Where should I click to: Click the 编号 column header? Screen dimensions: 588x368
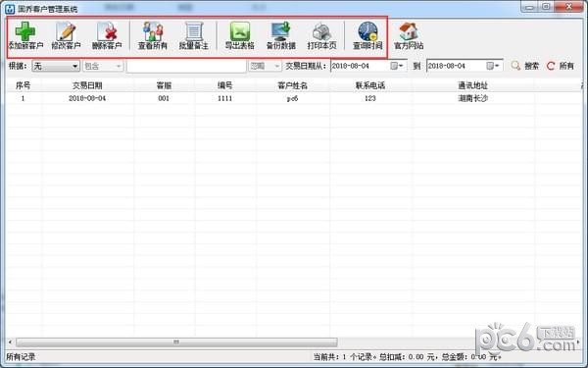[225, 85]
